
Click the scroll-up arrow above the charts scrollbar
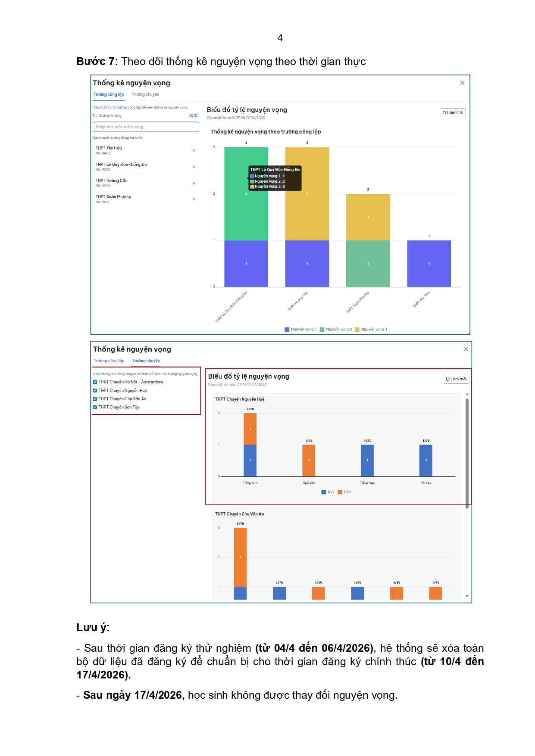tap(467, 394)
